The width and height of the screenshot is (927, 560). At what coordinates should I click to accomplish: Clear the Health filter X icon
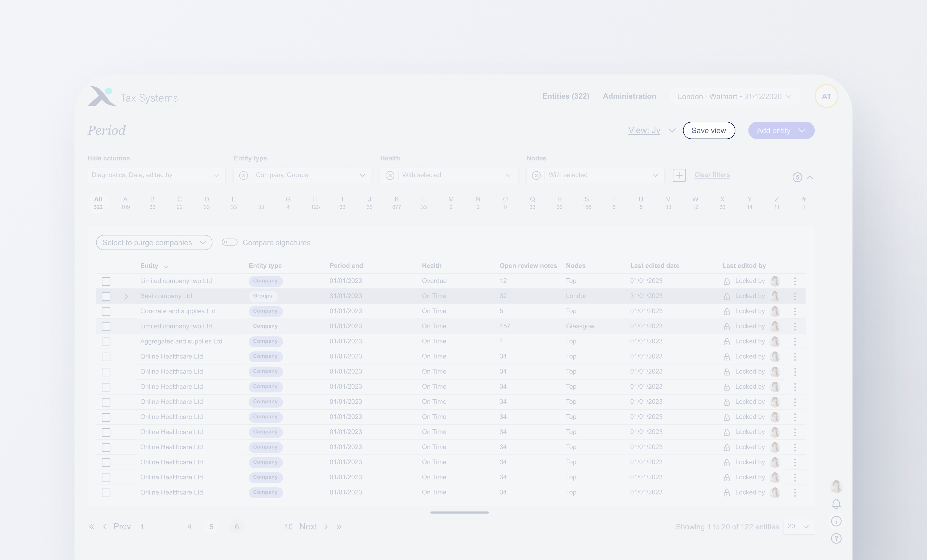(390, 175)
